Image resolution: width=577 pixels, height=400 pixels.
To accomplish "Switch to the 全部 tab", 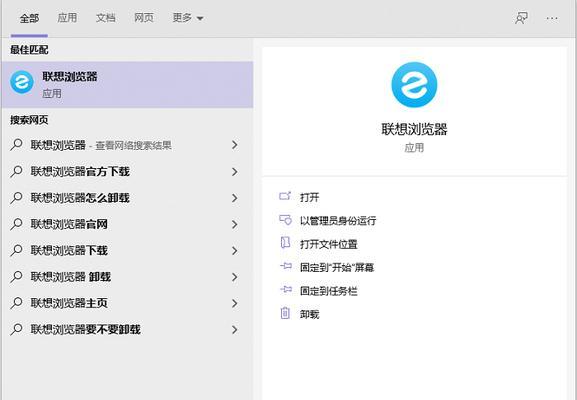I will tap(29, 18).
